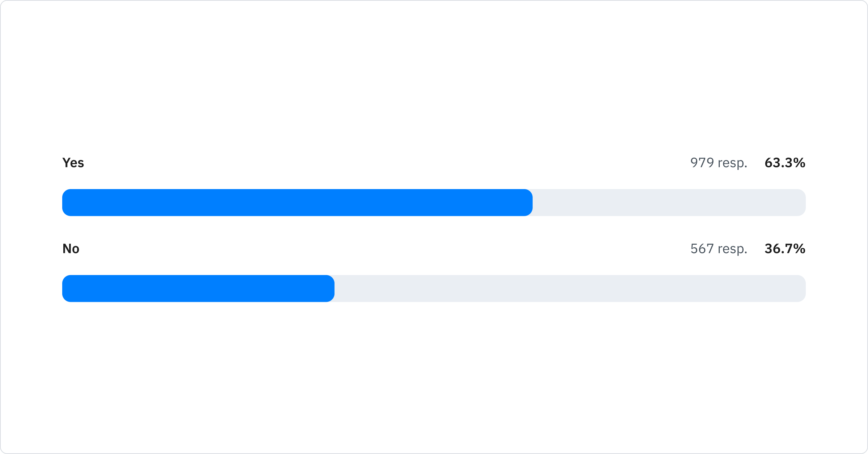Click the blue filled part of Yes bar

297,202
